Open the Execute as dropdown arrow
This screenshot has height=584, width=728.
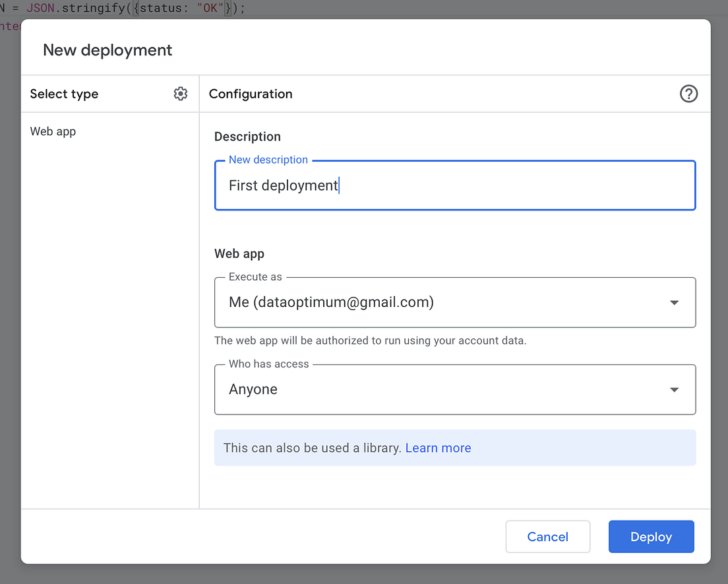click(674, 302)
